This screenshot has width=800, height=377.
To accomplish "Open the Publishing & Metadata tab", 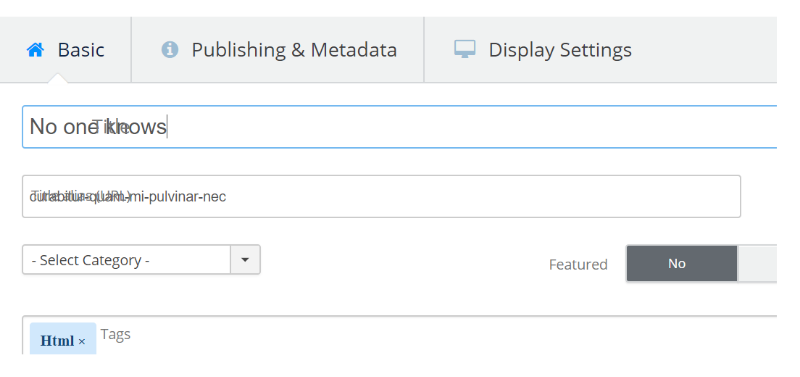I will pyautogui.click(x=278, y=49).
